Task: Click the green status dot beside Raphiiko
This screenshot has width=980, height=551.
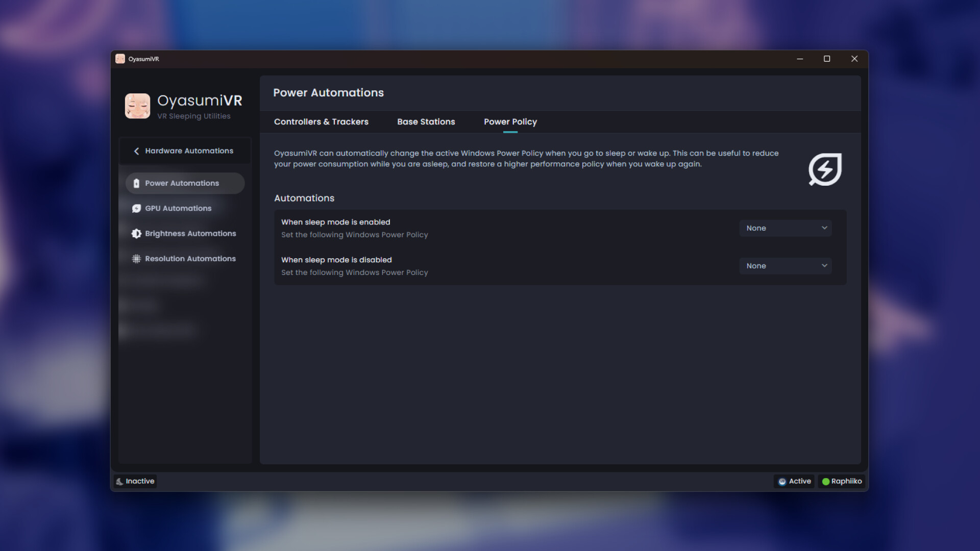Action: tap(825, 481)
